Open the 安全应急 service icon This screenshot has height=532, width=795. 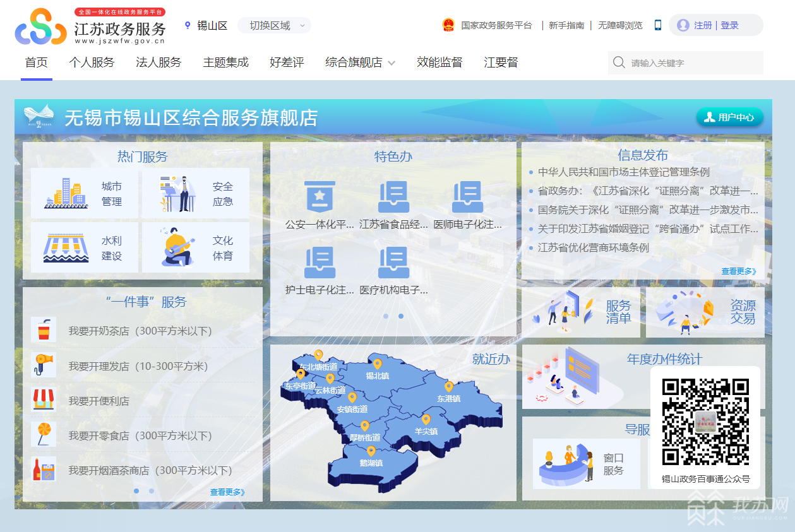click(x=177, y=193)
